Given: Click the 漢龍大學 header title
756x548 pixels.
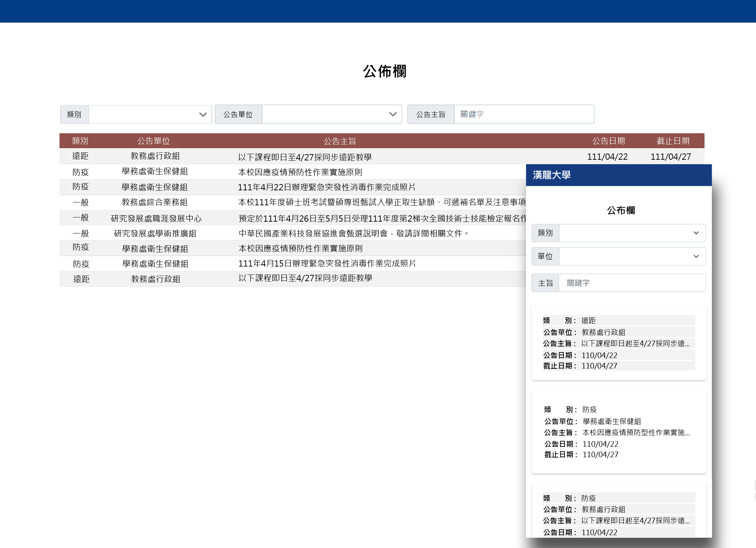Looking at the screenshot, I should pyautogui.click(x=551, y=175).
